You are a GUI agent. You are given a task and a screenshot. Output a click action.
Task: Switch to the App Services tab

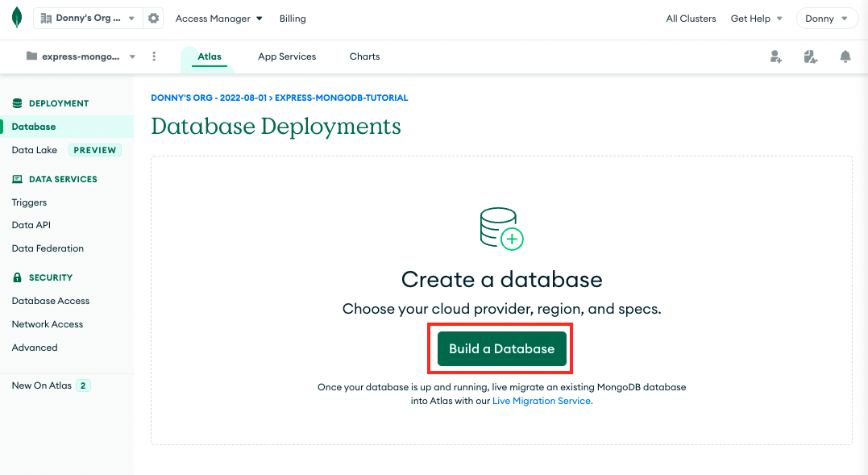287,56
